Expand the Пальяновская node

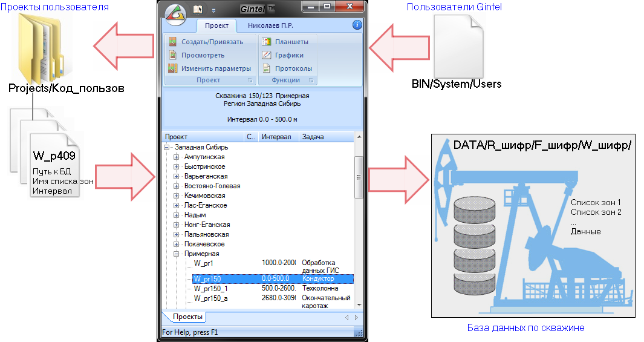(176, 234)
